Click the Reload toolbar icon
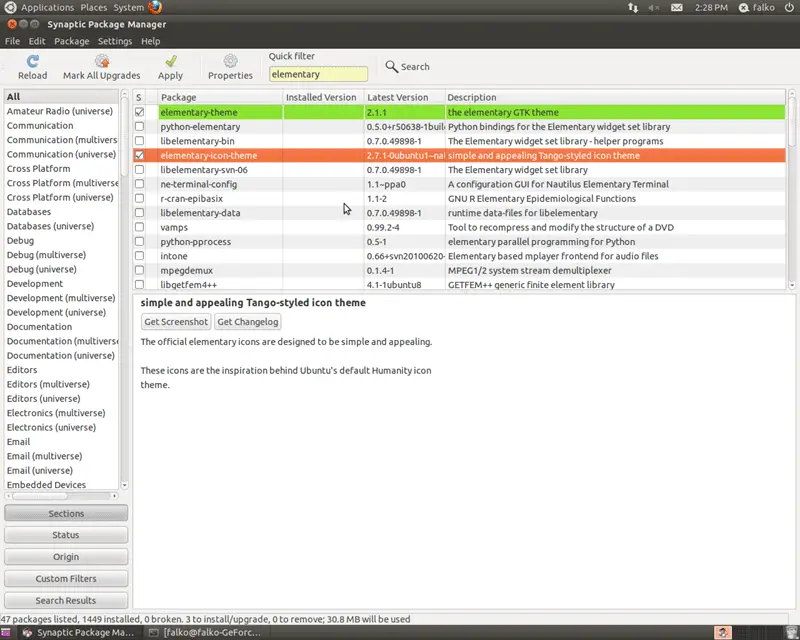800x640 pixels. click(33, 61)
